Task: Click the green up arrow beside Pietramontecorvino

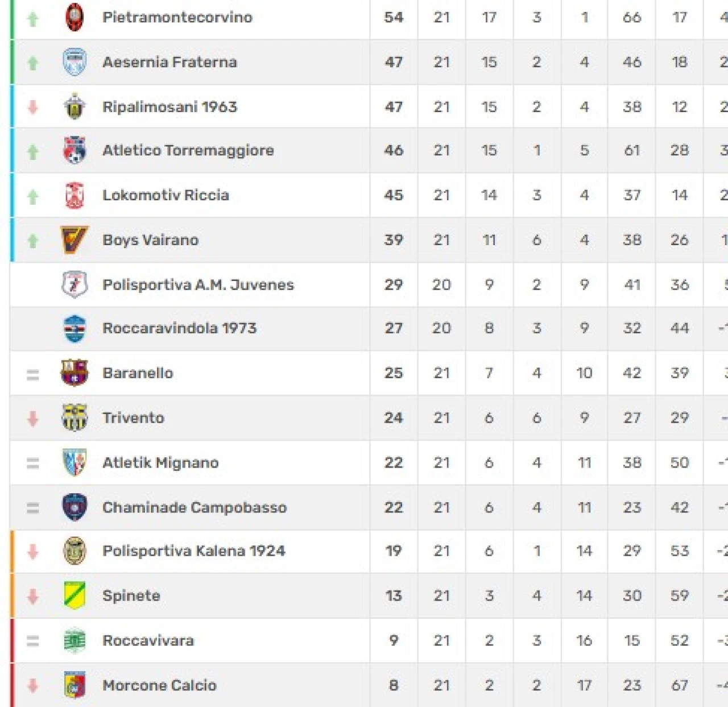Action: pos(33,19)
